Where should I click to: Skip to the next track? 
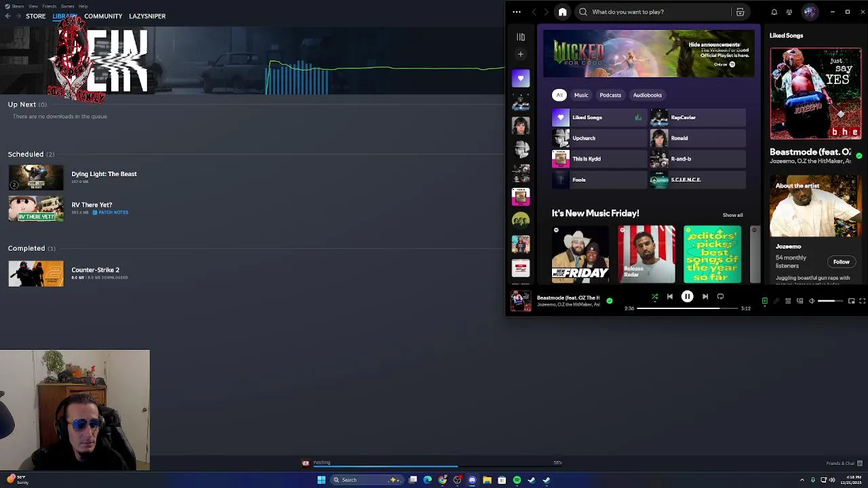point(705,297)
